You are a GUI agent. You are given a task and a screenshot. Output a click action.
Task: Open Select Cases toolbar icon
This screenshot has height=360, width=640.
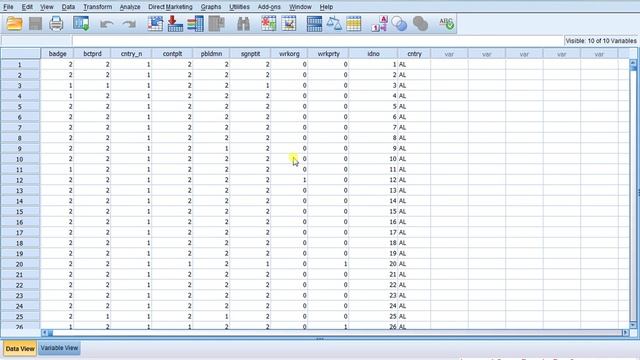[x=353, y=24]
